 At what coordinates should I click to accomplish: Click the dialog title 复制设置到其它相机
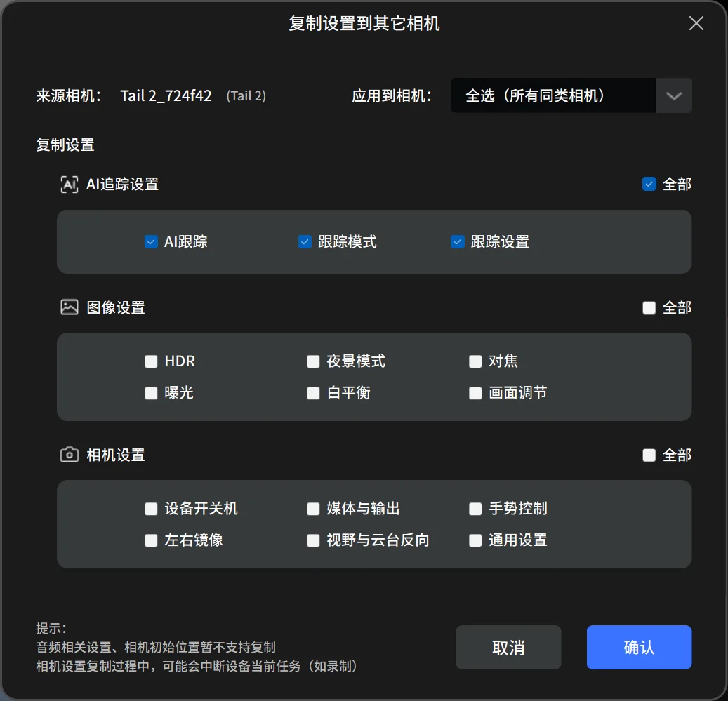[x=364, y=23]
